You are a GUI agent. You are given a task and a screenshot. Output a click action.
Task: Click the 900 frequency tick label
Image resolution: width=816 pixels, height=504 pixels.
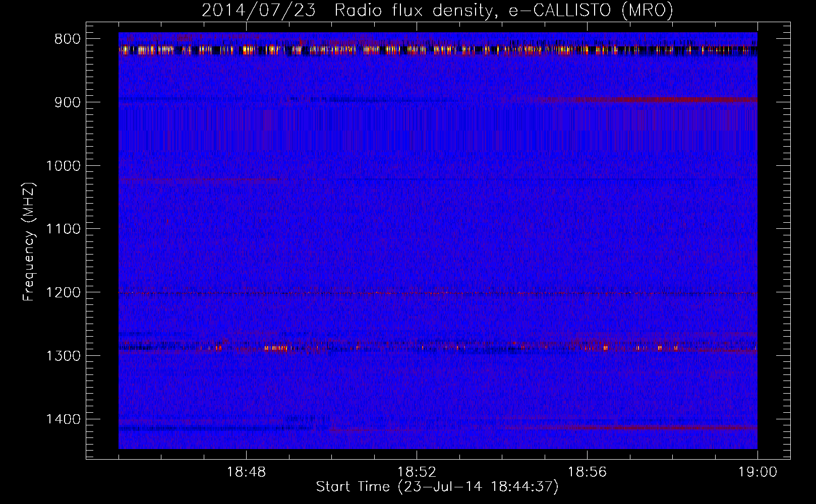[x=68, y=102]
